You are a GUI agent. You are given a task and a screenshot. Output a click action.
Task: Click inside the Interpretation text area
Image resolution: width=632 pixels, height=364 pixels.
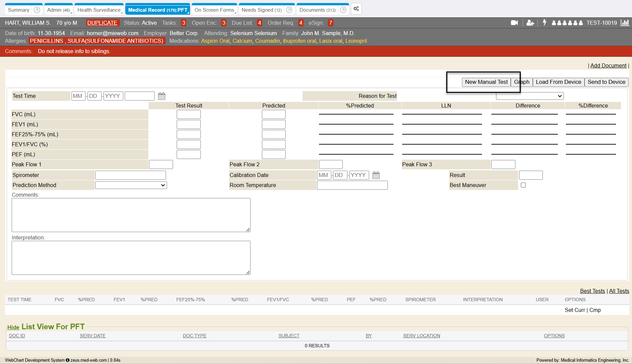pyautogui.click(x=131, y=257)
